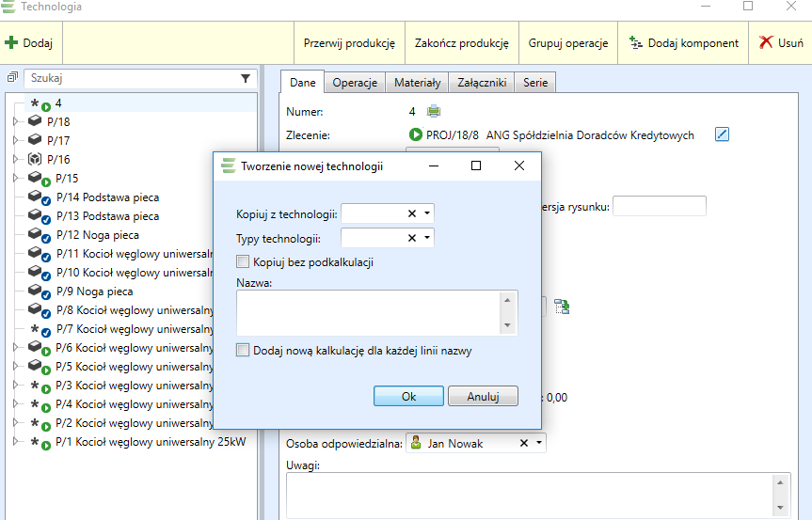Click the Nazwa field scrollbar down arrow
812x520 pixels.
[x=509, y=325]
